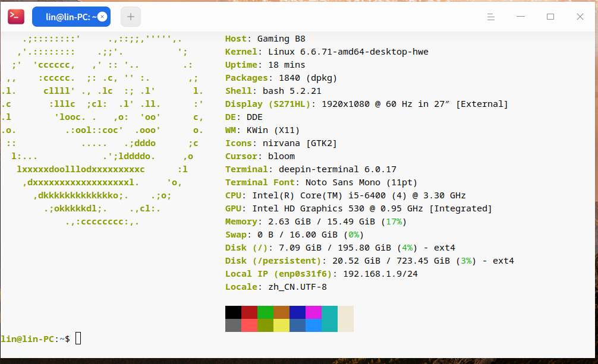Maximize the terminal window

pyautogui.click(x=550, y=17)
